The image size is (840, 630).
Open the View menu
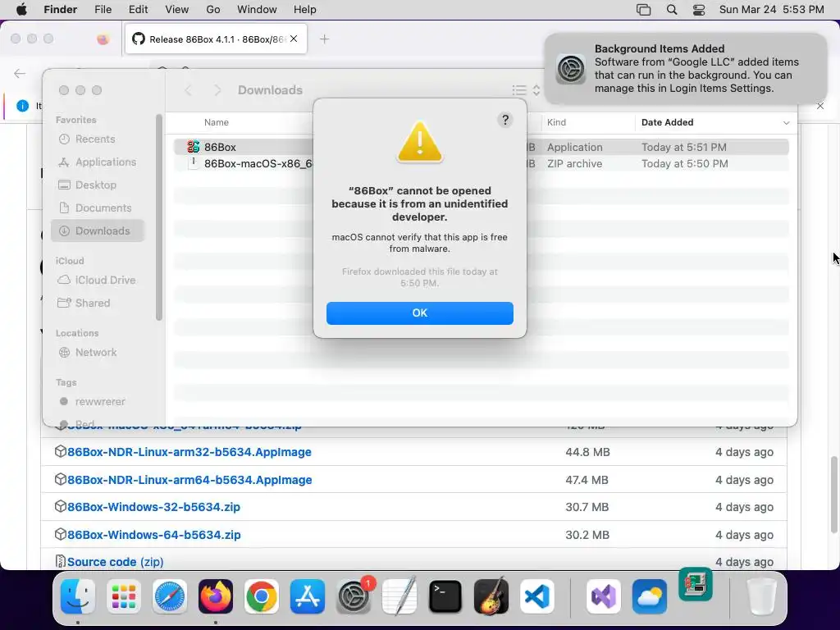point(177,10)
